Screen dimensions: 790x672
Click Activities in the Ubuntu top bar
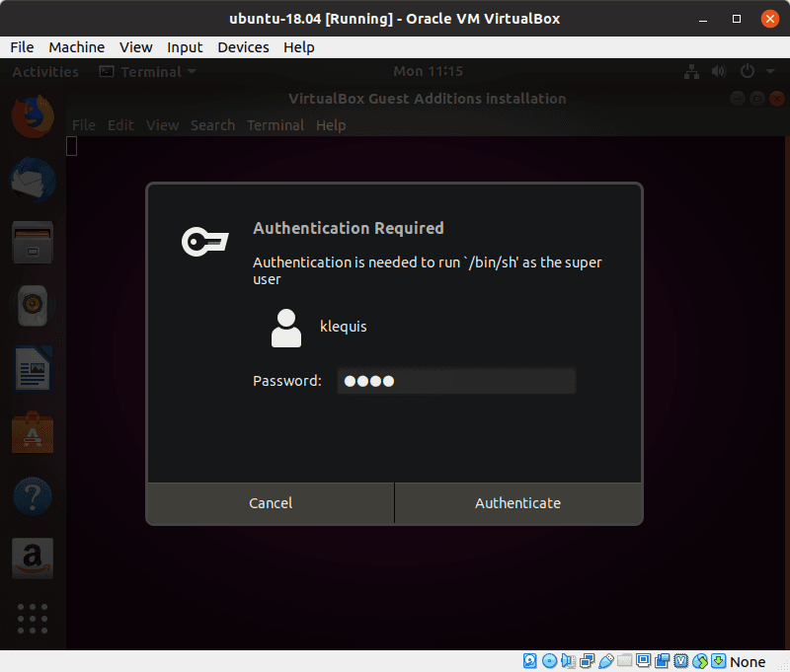coord(45,71)
